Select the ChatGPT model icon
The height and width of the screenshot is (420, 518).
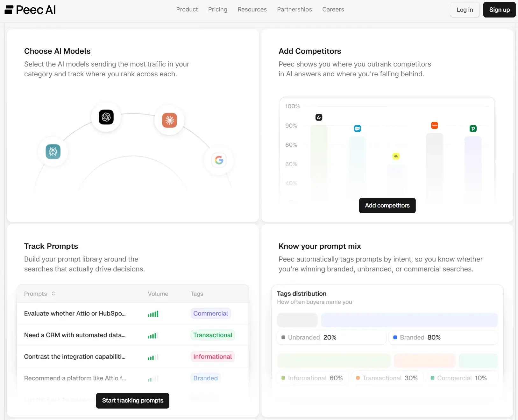coord(106,117)
